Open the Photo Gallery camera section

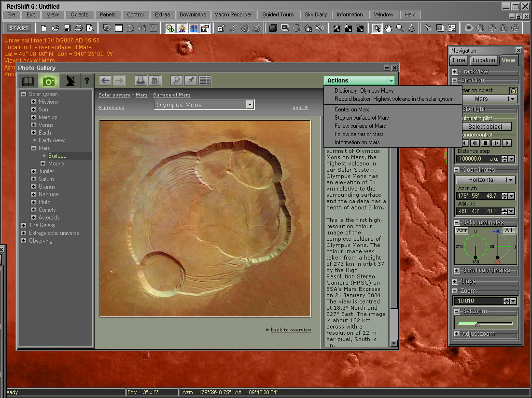48,81
